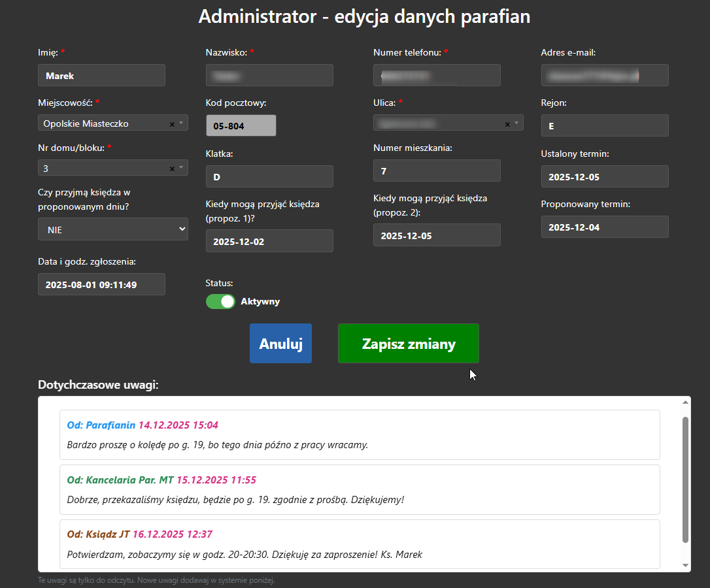This screenshot has height=588, width=710.
Task: Open the NIE dropdown for accepting the priest
Action: point(112,229)
